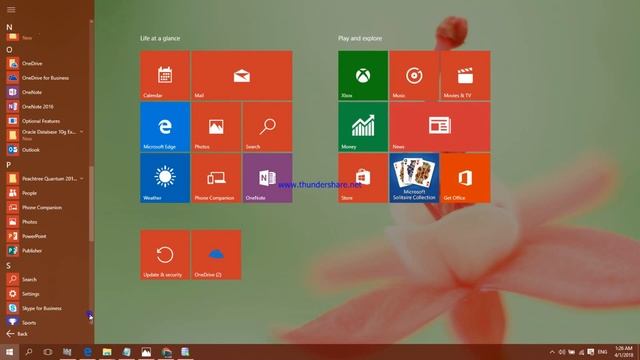Jump via the letter S header
640x360 pixels.
point(9,266)
